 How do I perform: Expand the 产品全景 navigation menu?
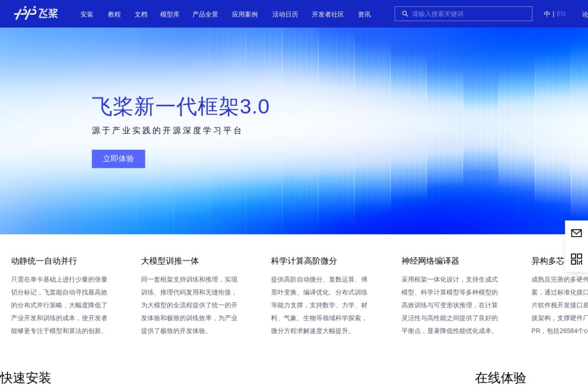(x=205, y=14)
